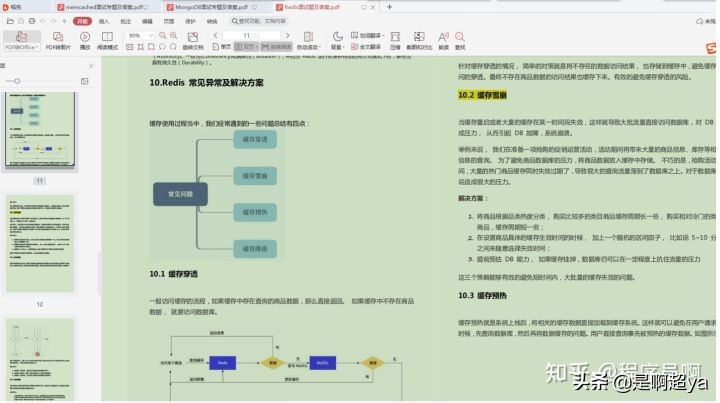
Task: Click the zoom out magnifier icon
Action: coord(163,35)
